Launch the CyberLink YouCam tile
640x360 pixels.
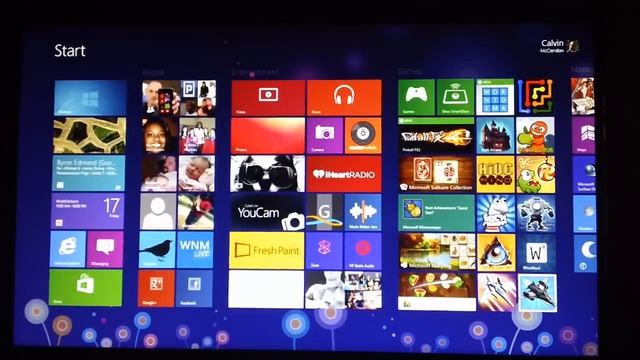tap(267, 212)
